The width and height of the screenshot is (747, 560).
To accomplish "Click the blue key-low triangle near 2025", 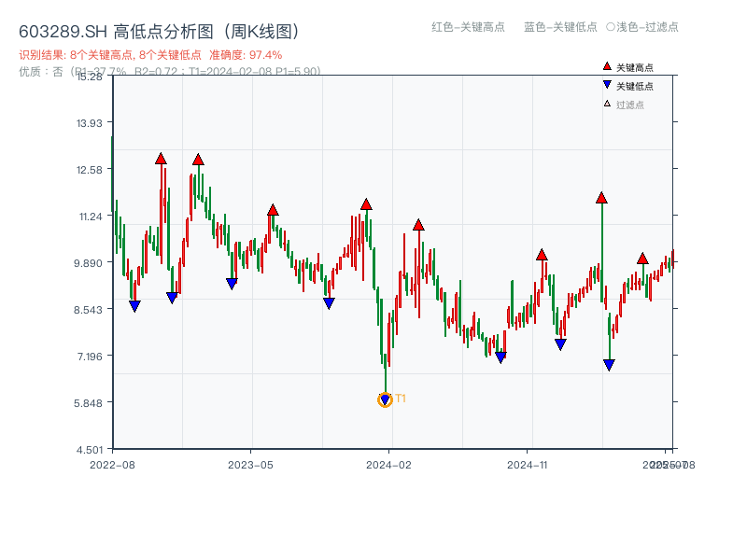I will pyautogui.click(x=611, y=364).
